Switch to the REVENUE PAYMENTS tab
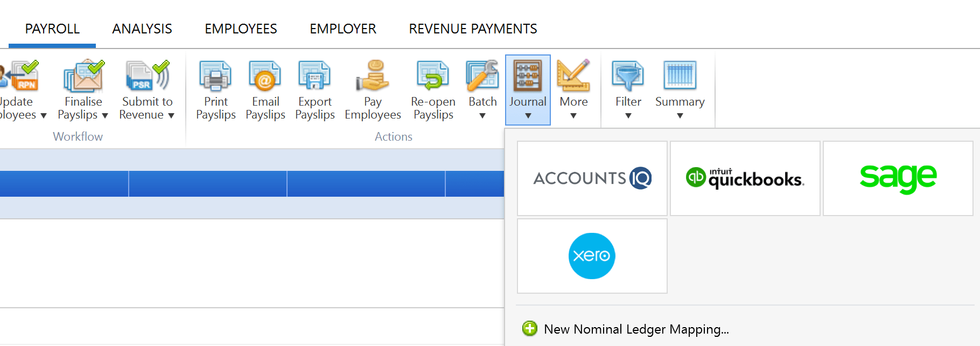The height and width of the screenshot is (346, 980). (x=473, y=29)
